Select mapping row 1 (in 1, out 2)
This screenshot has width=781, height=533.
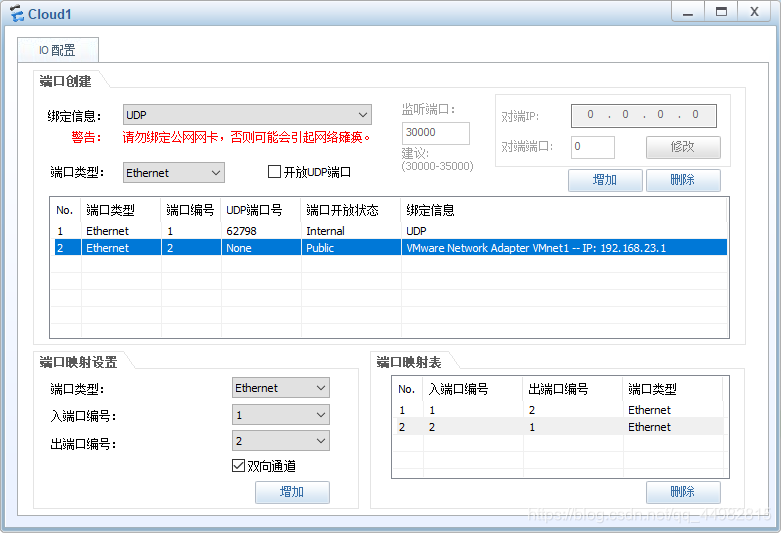[559, 410]
